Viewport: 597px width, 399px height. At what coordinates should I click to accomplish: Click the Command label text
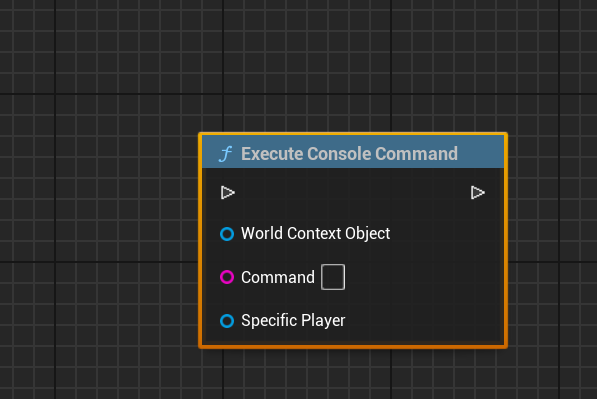pyautogui.click(x=278, y=277)
